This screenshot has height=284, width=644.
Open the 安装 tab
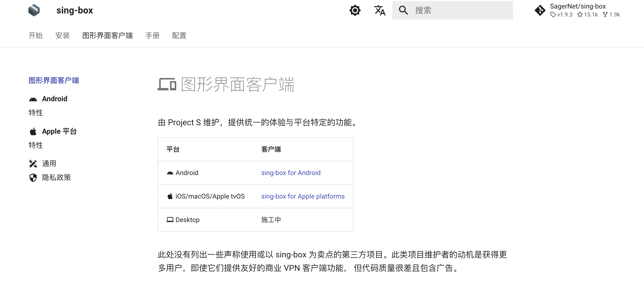[62, 35]
